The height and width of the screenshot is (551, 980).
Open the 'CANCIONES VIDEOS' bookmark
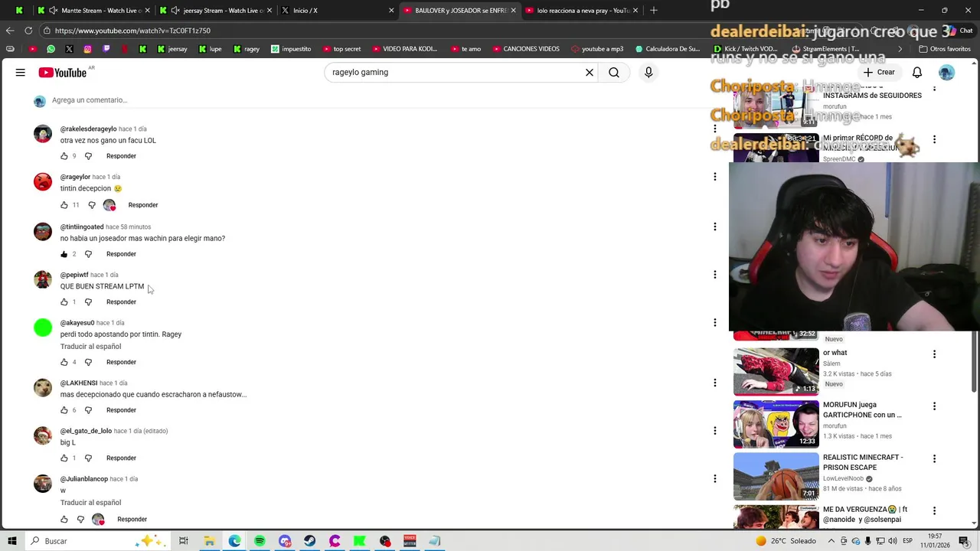(x=526, y=49)
